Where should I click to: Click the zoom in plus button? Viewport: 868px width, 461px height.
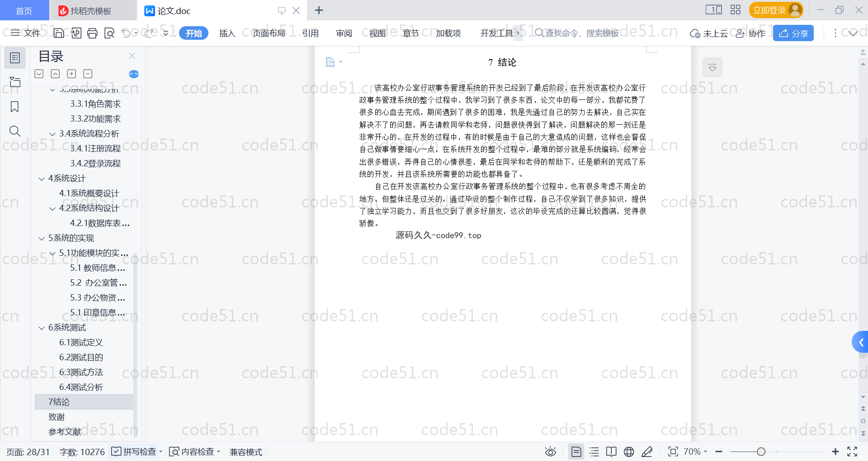click(835, 452)
